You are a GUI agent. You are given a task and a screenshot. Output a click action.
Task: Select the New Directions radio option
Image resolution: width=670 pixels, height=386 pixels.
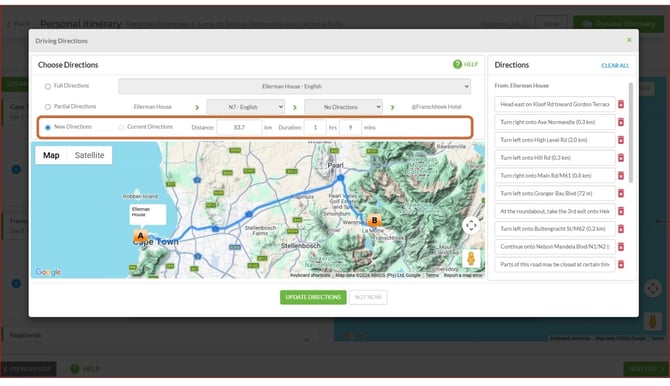tap(47, 127)
